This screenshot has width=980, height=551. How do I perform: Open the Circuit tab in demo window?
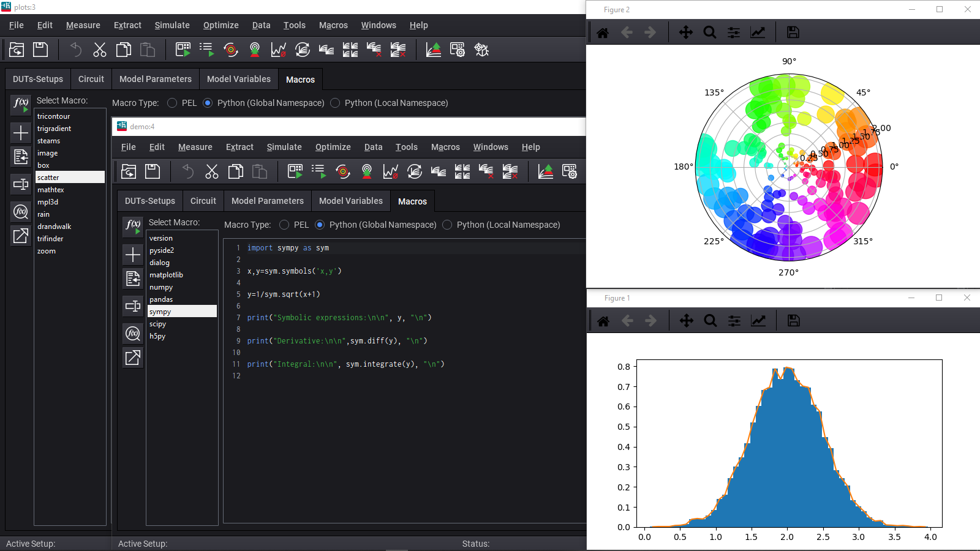(203, 201)
